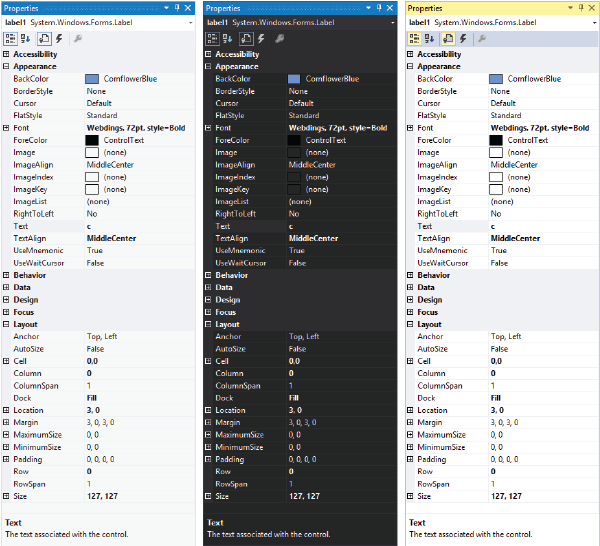600x546 pixels.
Task: Click Events lightning icon in right yellow-titled panel
Action: (x=463, y=39)
